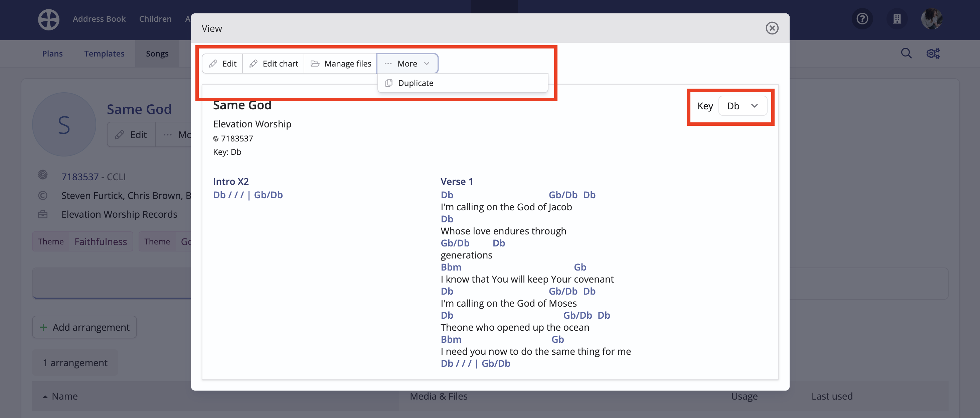This screenshot has height=418, width=980.
Task: Click Edit in the View dialog toolbar
Action: point(222,64)
